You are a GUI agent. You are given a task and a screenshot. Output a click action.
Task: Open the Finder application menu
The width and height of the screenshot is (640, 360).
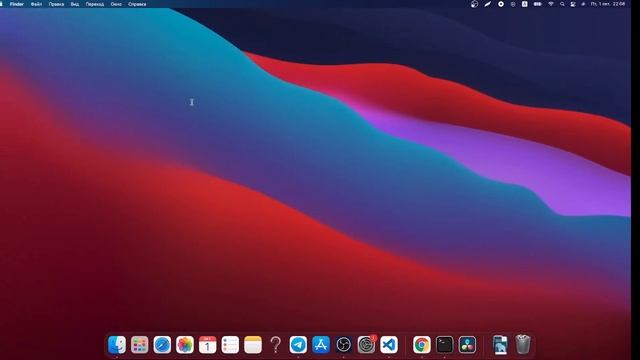click(x=17, y=4)
